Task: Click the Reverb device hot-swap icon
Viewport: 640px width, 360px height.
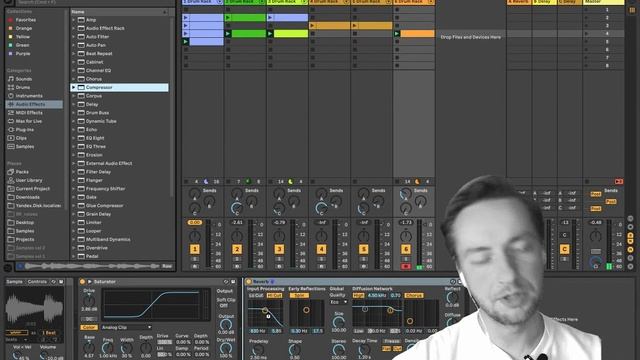Action: (453, 282)
